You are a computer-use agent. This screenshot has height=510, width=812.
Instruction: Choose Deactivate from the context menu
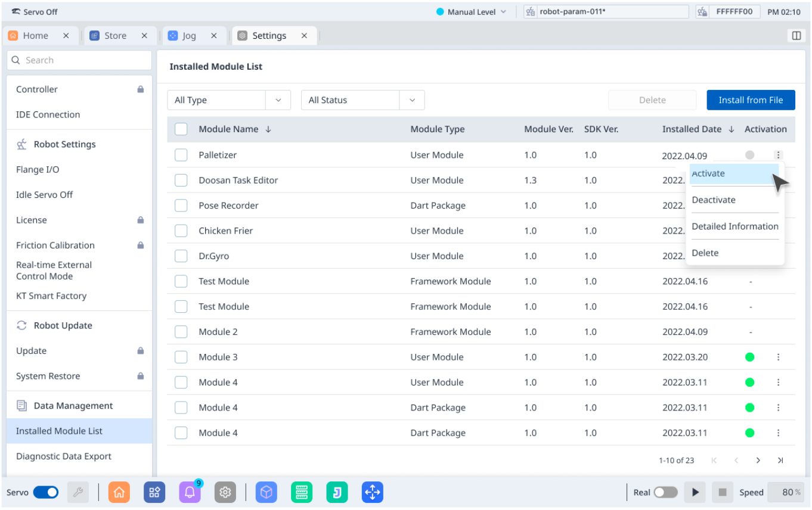coord(714,200)
